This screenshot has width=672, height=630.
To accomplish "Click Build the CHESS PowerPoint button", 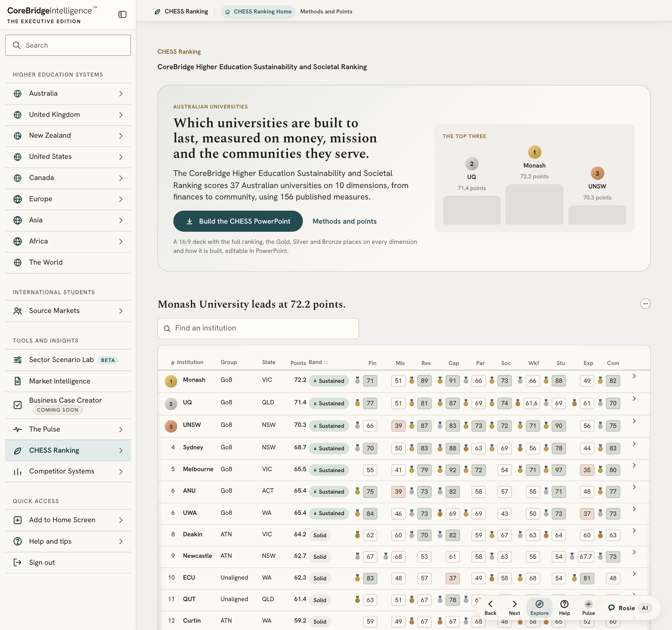I will pos(238,221).
